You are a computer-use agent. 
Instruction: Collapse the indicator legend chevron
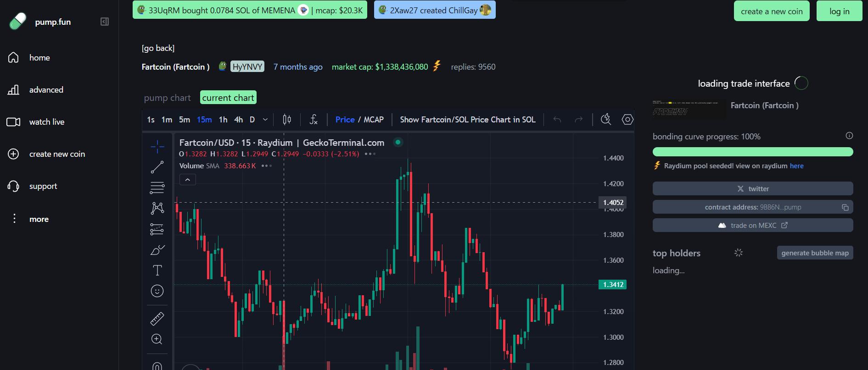point(188,180)
